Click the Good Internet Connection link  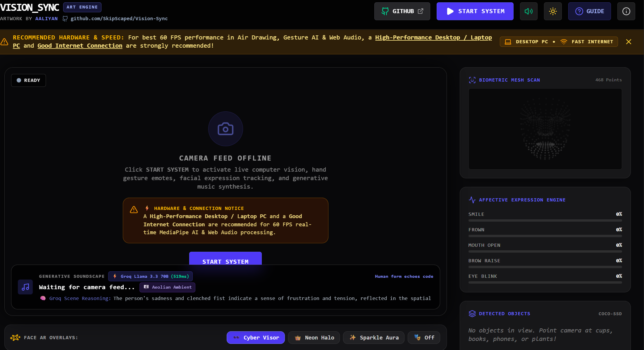click(x=80, y=46)
